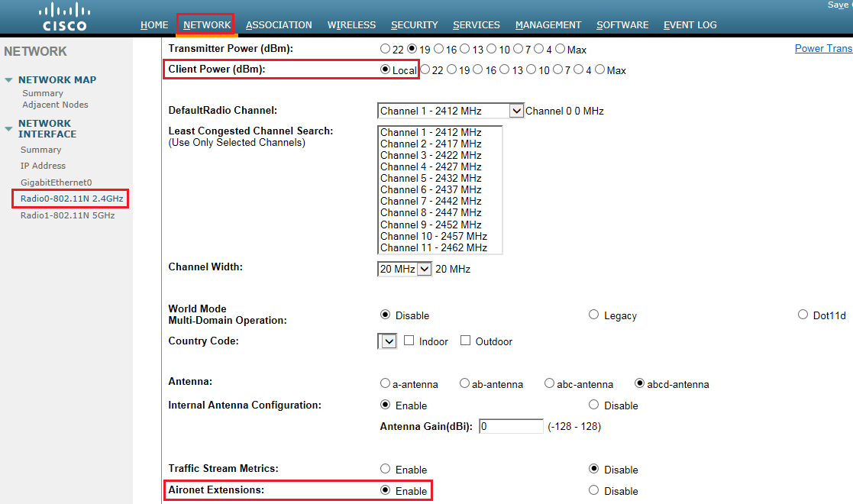
Task: Disable Internal Antenna Configuration
Action: coord(593,405)
